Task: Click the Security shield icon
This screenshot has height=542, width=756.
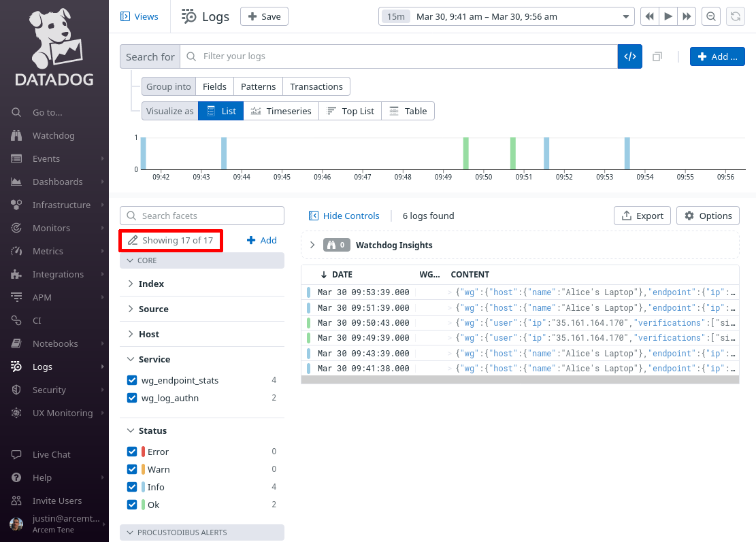Action: (x=16, y=390)
